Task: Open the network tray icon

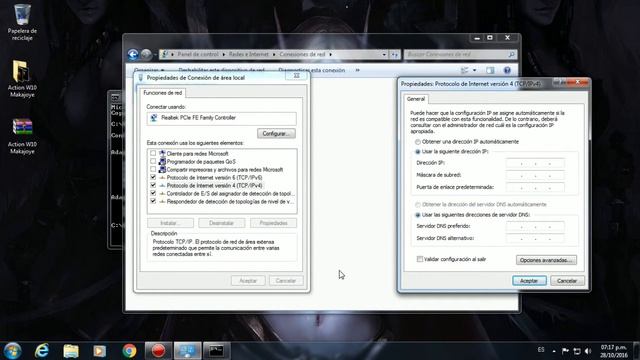Action: pyautogui.click(x=577, y=351)
